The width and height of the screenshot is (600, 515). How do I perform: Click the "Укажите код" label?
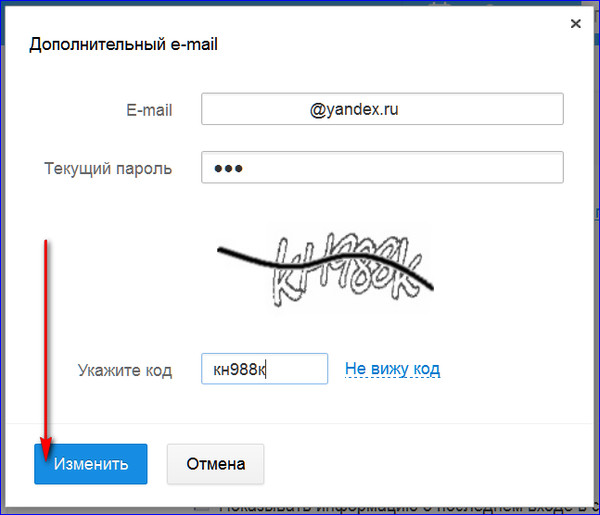tap(125, 370)
